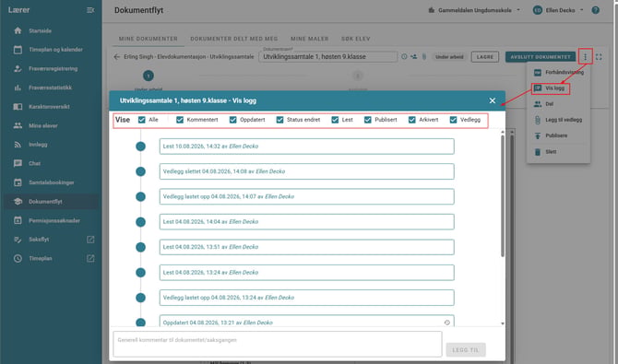Viewport: 618px width, 364px height.
Task: Select log entry Vedlegg slettet 04.08.2026, 14:08
Action: 306,171
